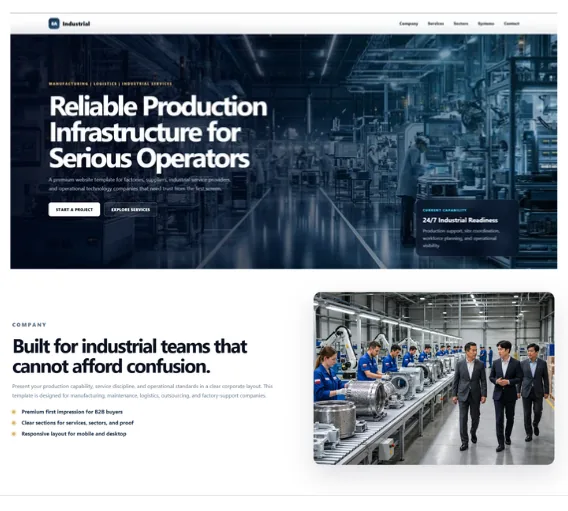Click the hero description starting 'A premium website template'

pos(139,184)
